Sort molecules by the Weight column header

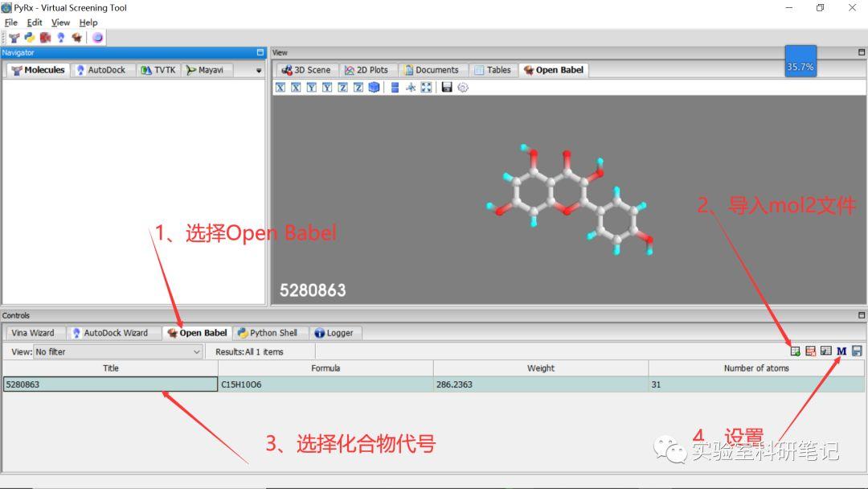pos(540,368)
